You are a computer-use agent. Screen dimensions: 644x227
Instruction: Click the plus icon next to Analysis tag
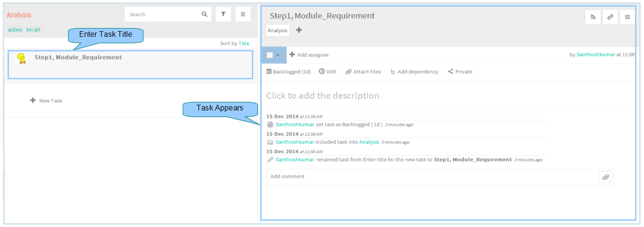tap(299, 30)
